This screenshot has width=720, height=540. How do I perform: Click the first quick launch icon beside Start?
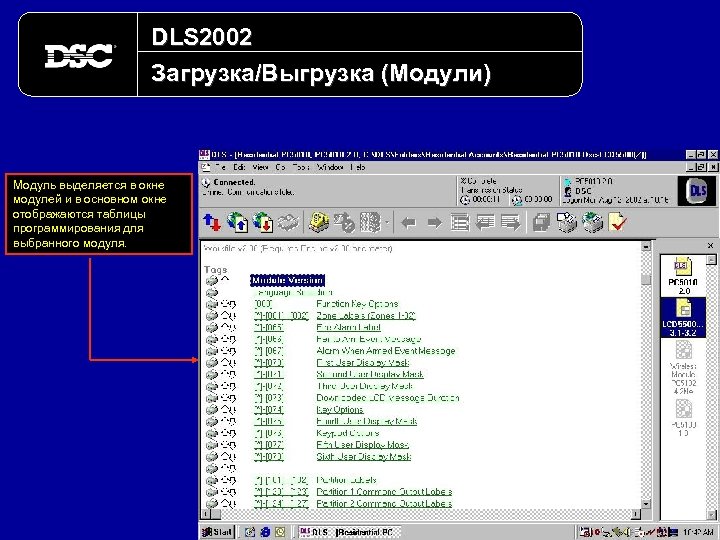[x=250, y=532]
